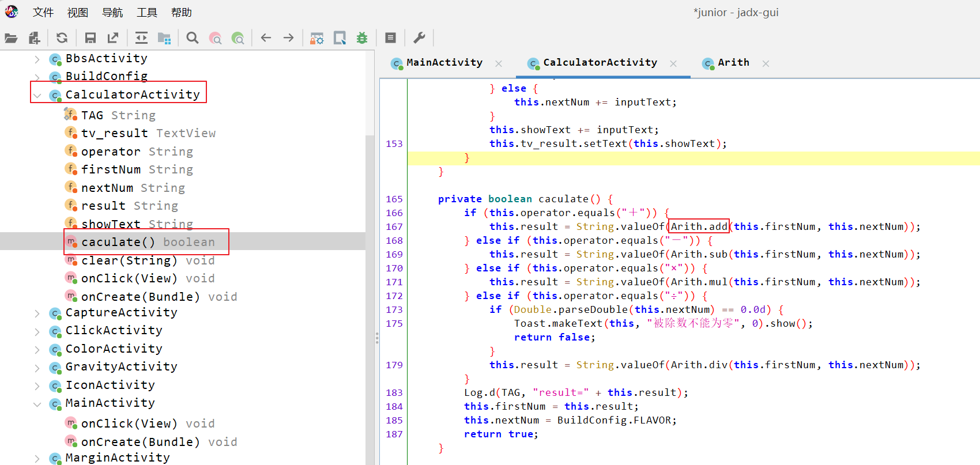Open the debugger with the green bug icon
The image size is (980, 465).
pyautogui.click(x=362, y=38)
